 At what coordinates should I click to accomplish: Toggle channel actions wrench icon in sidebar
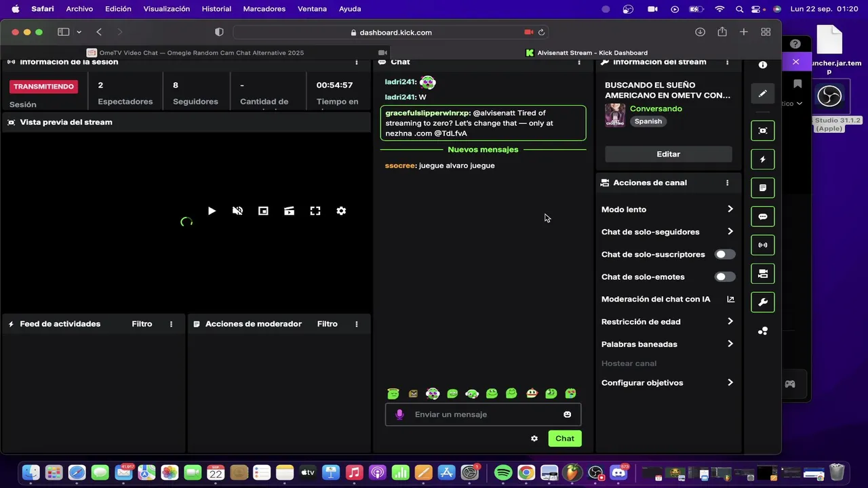(x=763, y=302)
